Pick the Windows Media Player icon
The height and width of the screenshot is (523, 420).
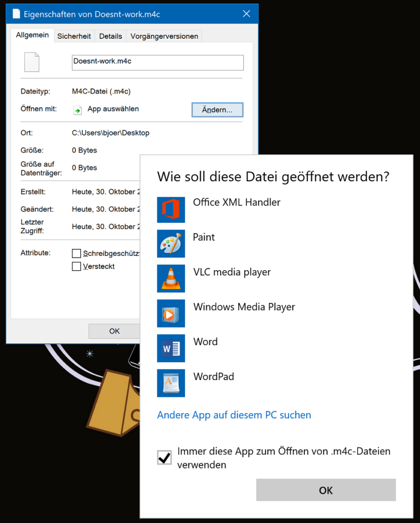171,314
